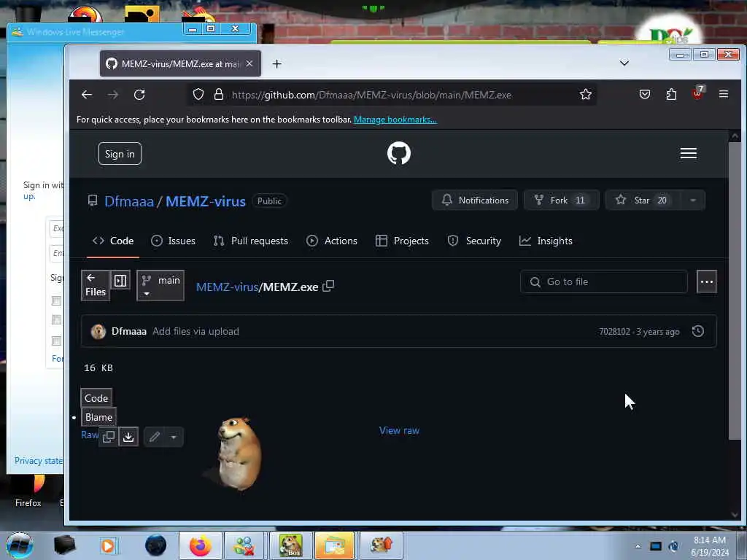Star the repository with Star 20

(x=643, y=200)
